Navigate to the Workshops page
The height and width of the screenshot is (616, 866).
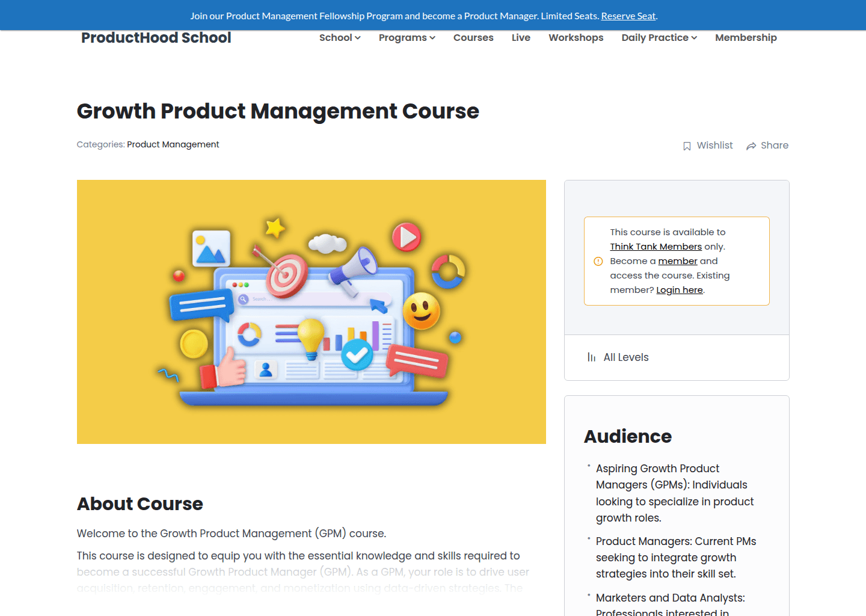pyautogui.click(x=576, y=37)
